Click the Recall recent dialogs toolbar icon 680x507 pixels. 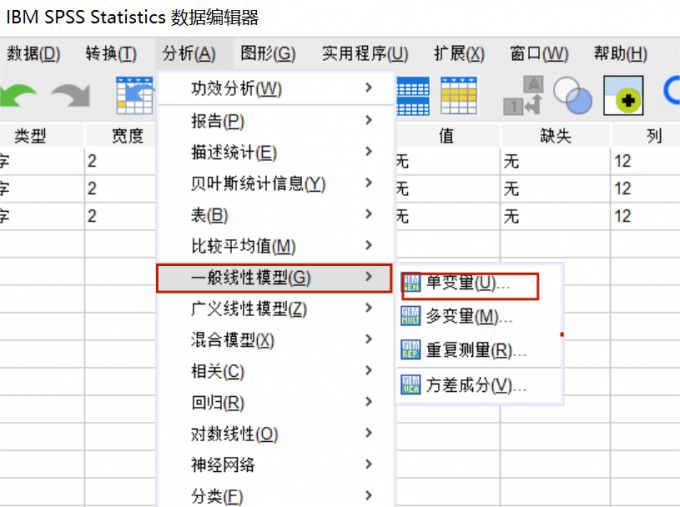pos(135,95)
